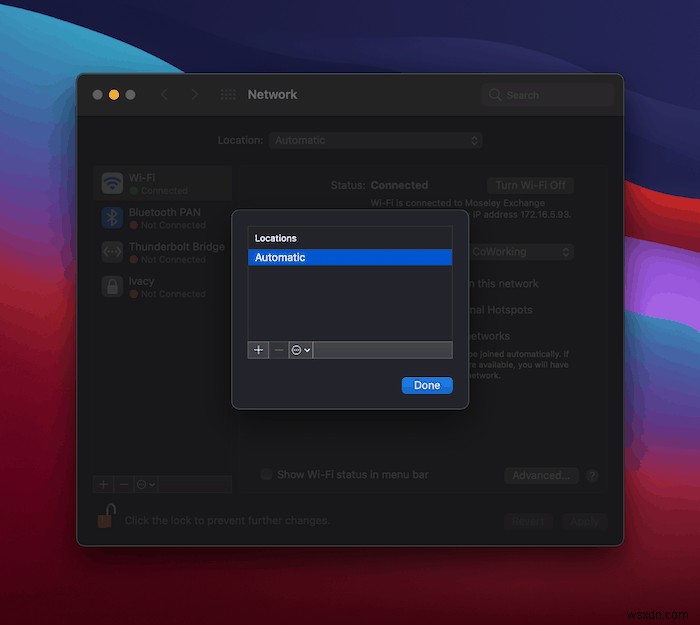Click the Search field in Network window
This screenshot has height=625, width=700.
(x=548, y=95)
